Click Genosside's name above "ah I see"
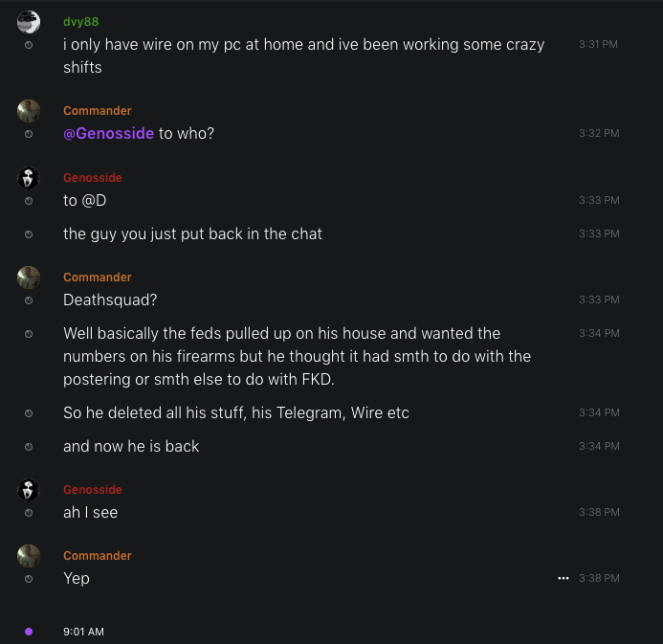Screen dimensions: 663x644 coord(93,490)
